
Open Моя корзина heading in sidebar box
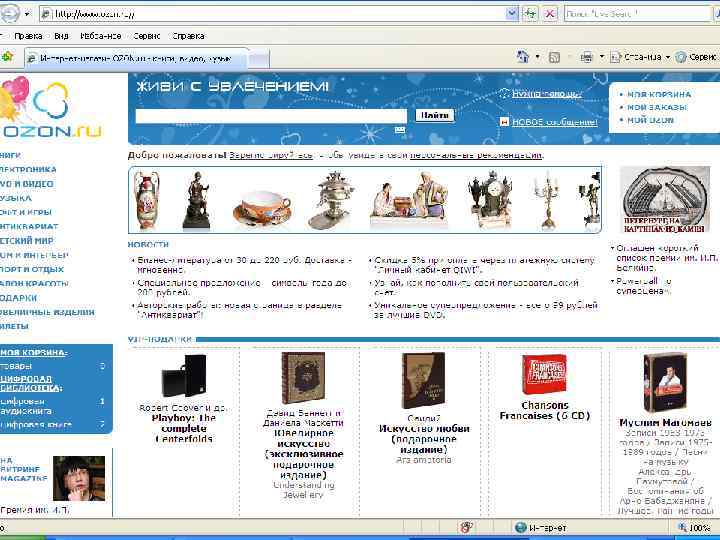34,353
